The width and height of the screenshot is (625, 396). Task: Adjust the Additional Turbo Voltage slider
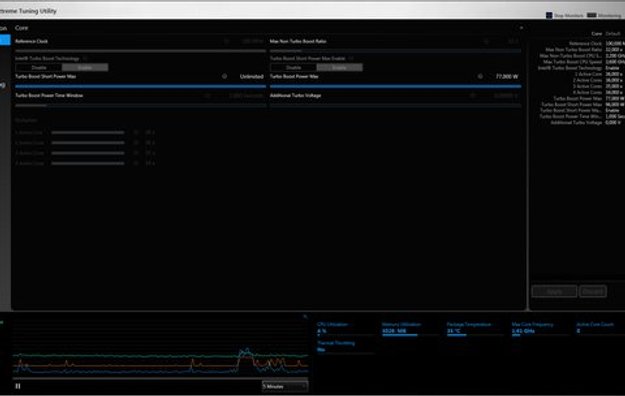click(395, 106)
